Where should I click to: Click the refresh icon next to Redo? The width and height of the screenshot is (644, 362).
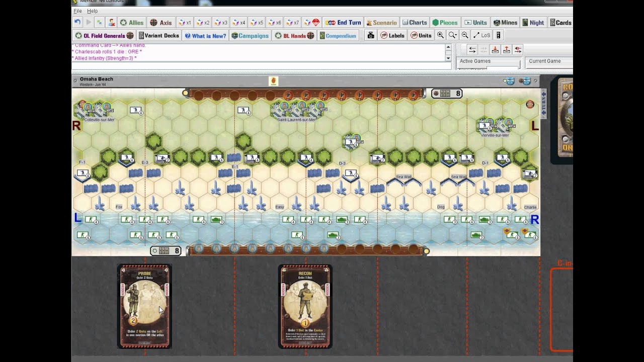pos(100,23)
